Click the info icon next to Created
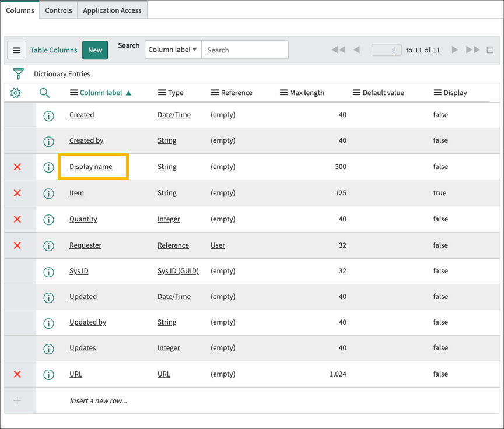 coord(48,115)
